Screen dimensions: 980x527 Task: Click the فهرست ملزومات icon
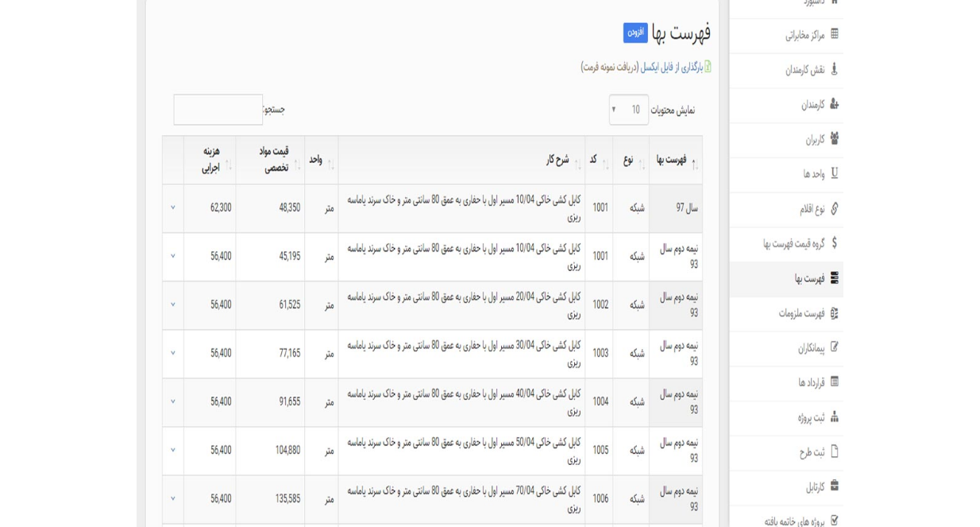tap(834, 313)
